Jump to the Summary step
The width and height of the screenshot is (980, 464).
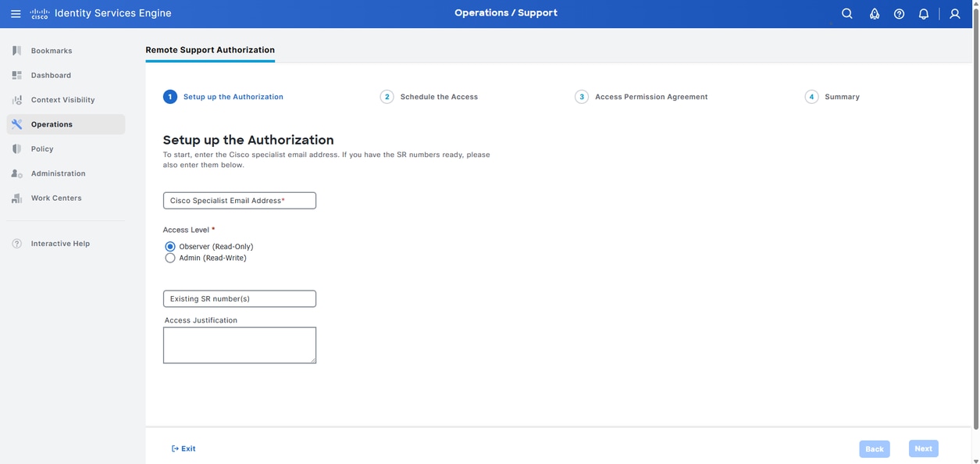pos(842,95)
